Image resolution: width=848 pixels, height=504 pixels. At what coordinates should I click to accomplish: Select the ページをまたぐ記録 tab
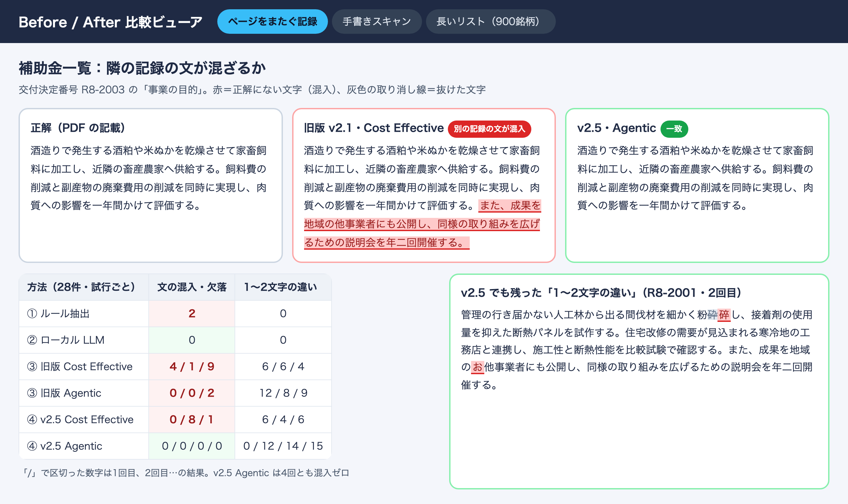click(273, 22)
